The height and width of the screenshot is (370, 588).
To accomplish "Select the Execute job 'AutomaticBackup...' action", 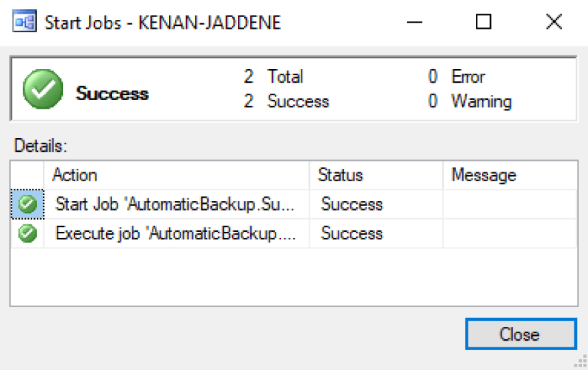I will 176,234.
